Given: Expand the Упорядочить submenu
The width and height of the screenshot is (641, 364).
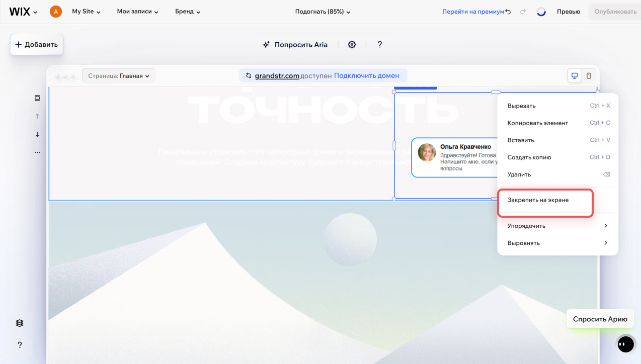Looking at the screenshot, I should pyautogui.click(x=557, y=226).
